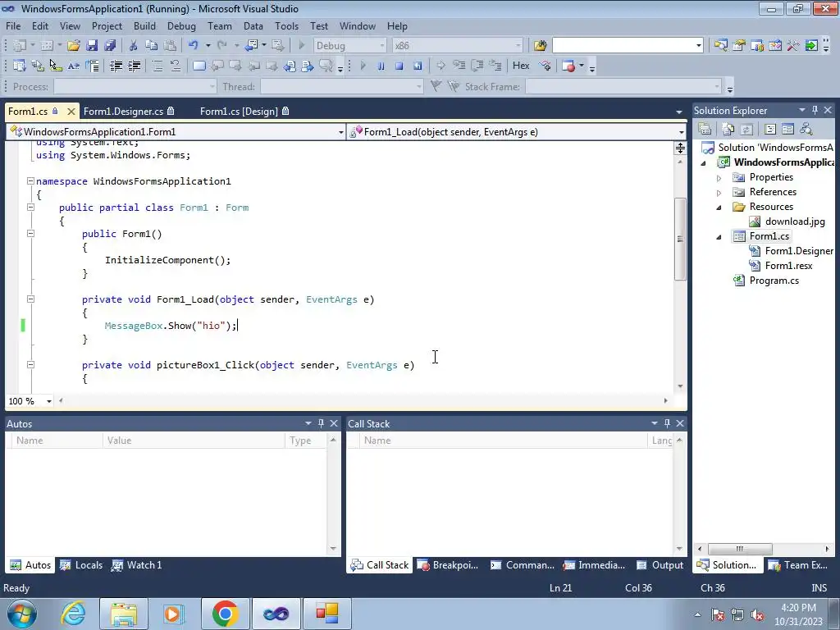Image resolution: width=840 pixels, height=630 pixels.
Task: Switch to the Locals tab
Action: [x=81, y=565]
